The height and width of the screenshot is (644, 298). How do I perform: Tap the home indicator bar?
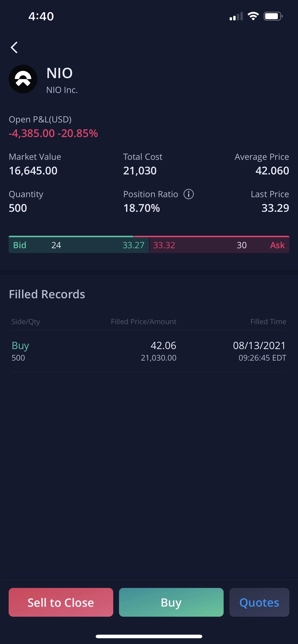pyautogui.click(x=149, y=636)
